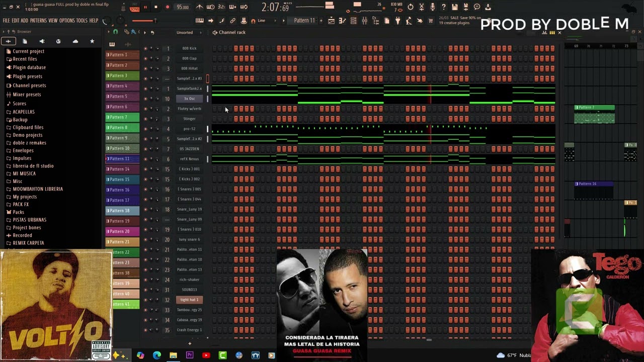This screenshot has width=644, height=362.
Task: Open the Pattern 11 selector dropdown
Action: [x=305, y=21]
